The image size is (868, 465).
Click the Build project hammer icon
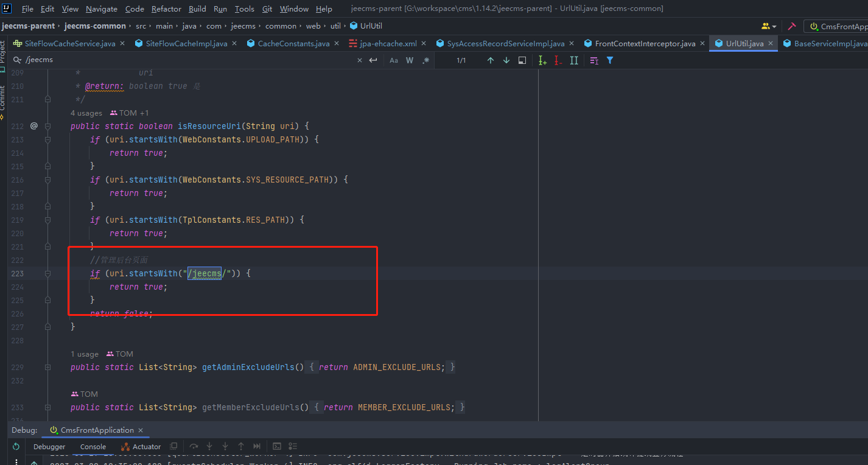pyautogui.click(x=792, y=26)
